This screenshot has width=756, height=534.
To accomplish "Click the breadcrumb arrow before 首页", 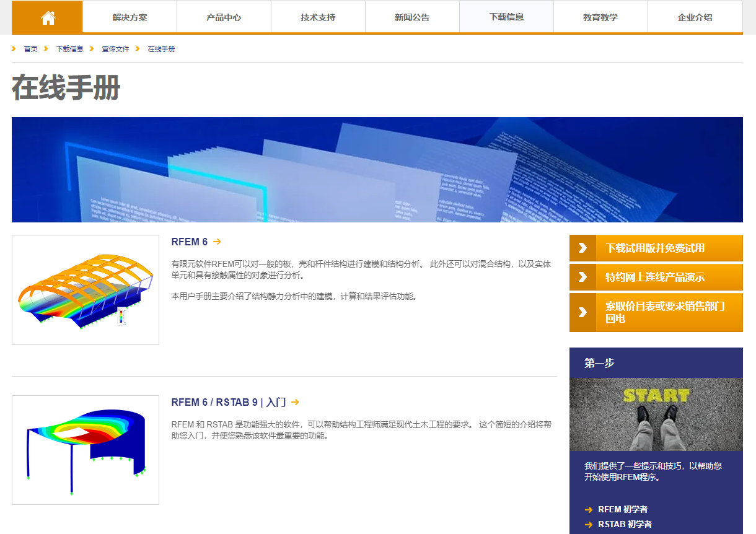I will pyautogui.click(x=14, y=48).
